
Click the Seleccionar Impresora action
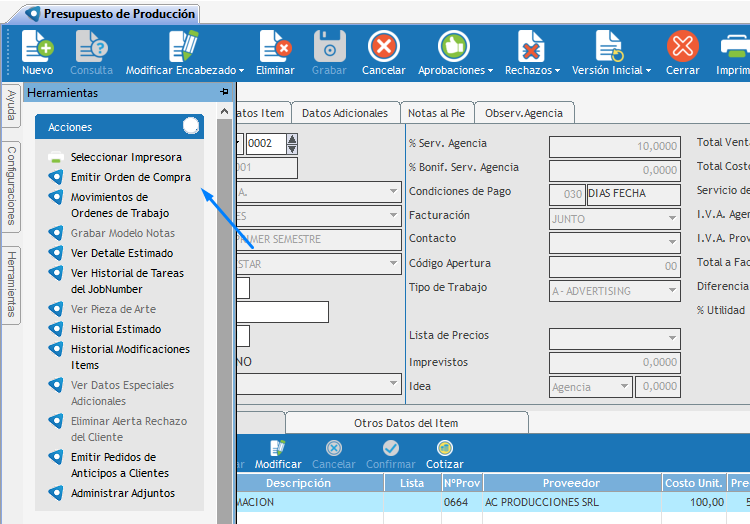pyautogui.click(x=126, y=157)
